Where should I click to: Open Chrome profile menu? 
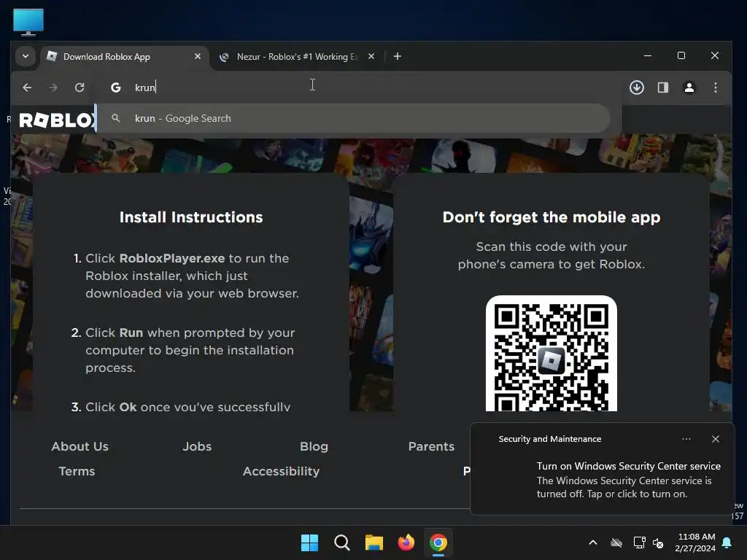pyautogui.click(x=689, y=87)
